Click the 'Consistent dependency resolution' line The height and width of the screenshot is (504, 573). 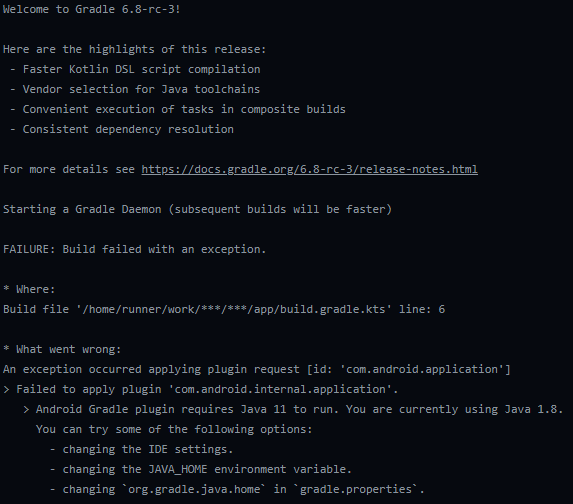click(122, 129)
